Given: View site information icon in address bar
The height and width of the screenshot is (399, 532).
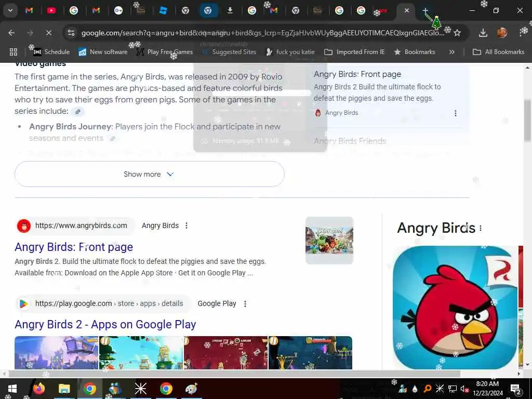Looking at the screenshot, I should click(71, 33).
